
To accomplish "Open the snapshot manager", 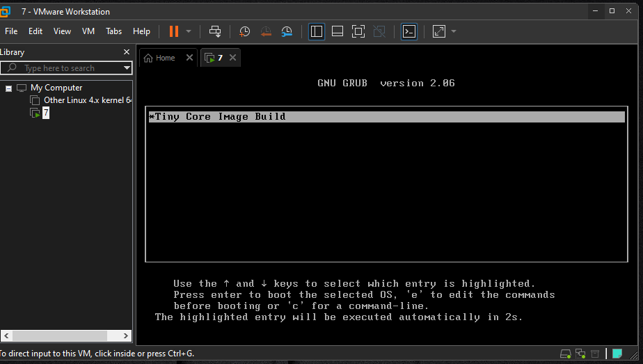I will pos(287,31).
